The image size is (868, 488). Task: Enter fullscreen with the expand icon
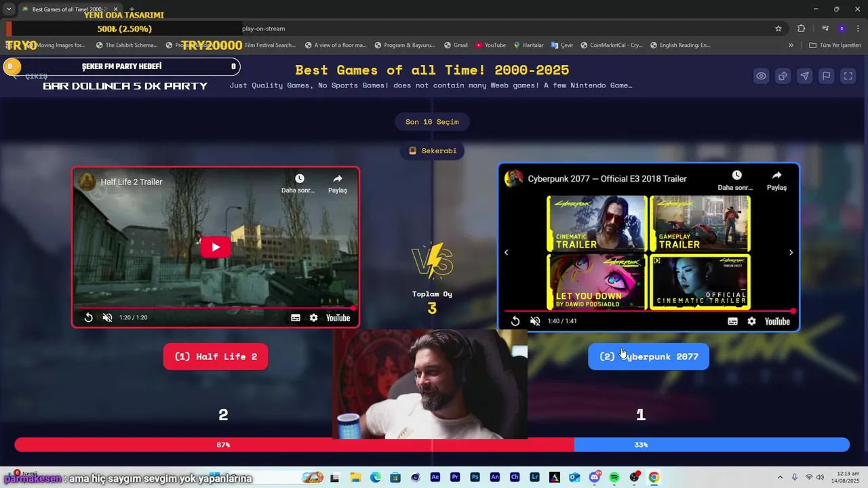pos(848,76)
